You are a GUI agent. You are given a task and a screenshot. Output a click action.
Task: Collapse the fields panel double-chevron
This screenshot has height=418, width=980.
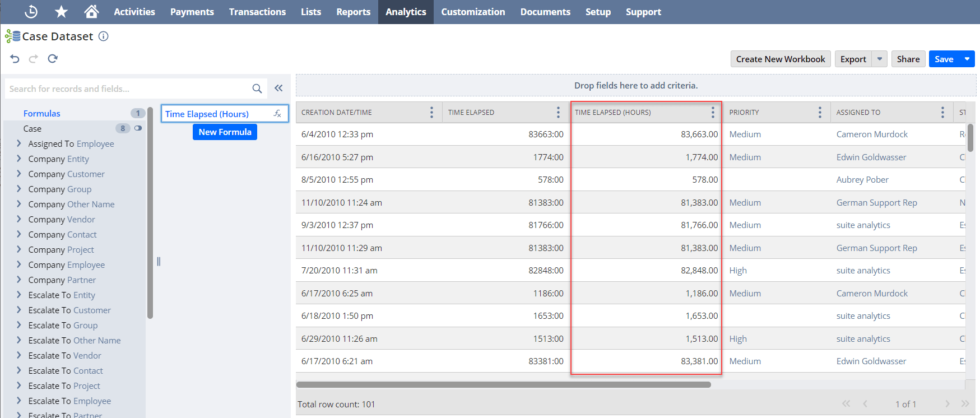278,88
